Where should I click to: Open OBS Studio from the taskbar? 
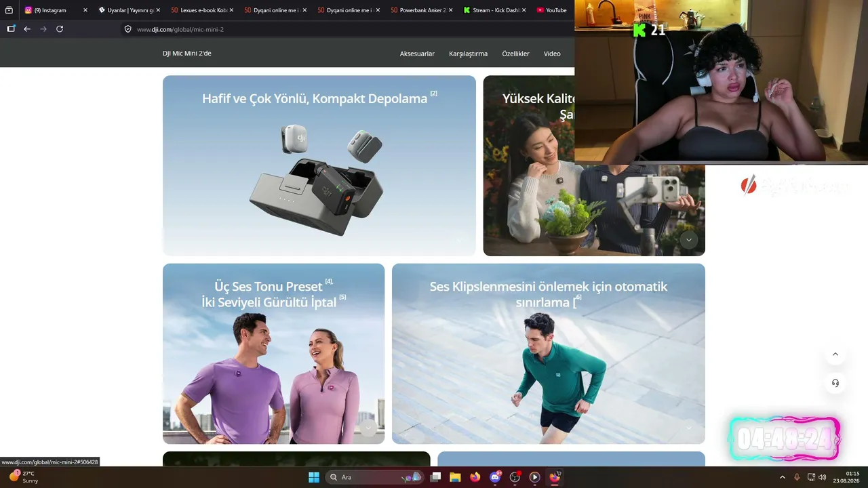click(515, 477)
